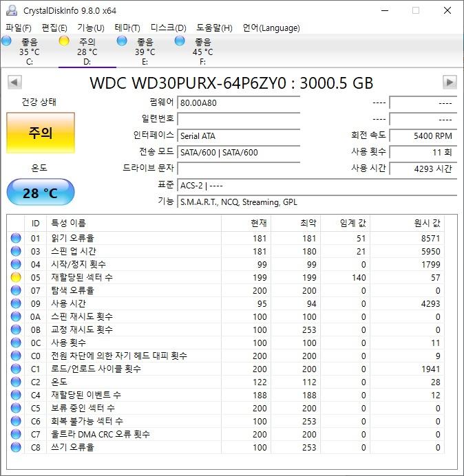The height and width of the screenshot is (476, 464).
Task: Click the 표준 field showing ACS-2
Action: pyautogui.click(x=317, y=185)
